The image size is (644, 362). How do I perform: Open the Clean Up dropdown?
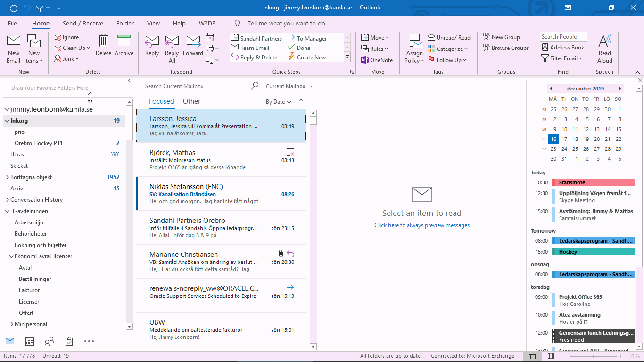click(71, 48)
